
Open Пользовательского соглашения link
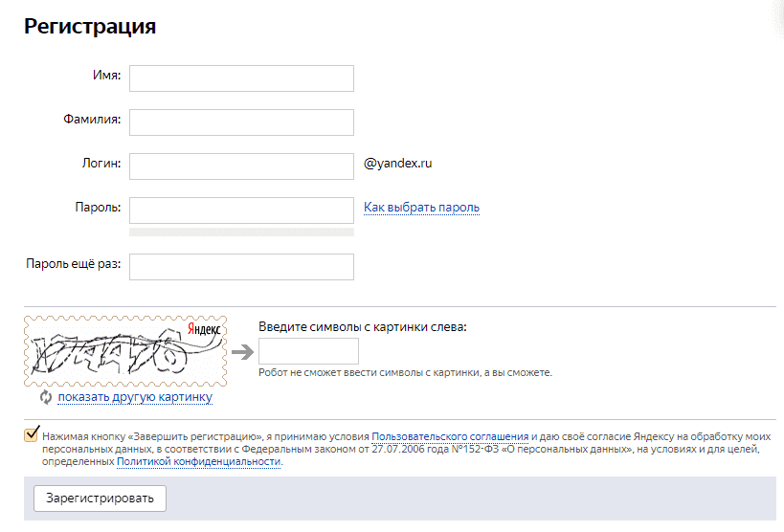coord(450,436)
